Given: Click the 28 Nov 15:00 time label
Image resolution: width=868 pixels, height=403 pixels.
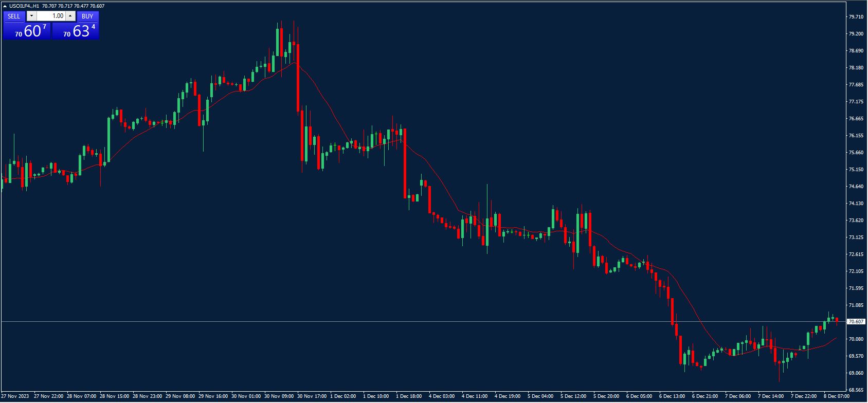Looking at the screenshot, I should (115, 396).
